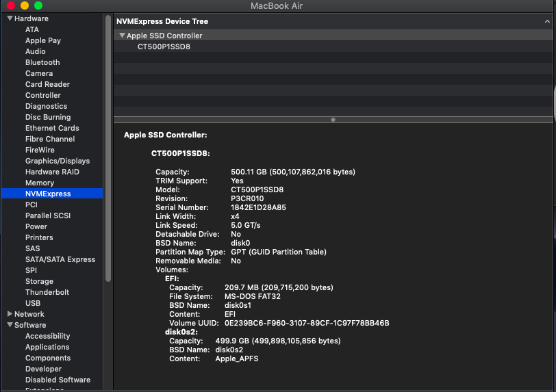
Task: Select Parallel SCSI in the sidebar
Action: 48,216
